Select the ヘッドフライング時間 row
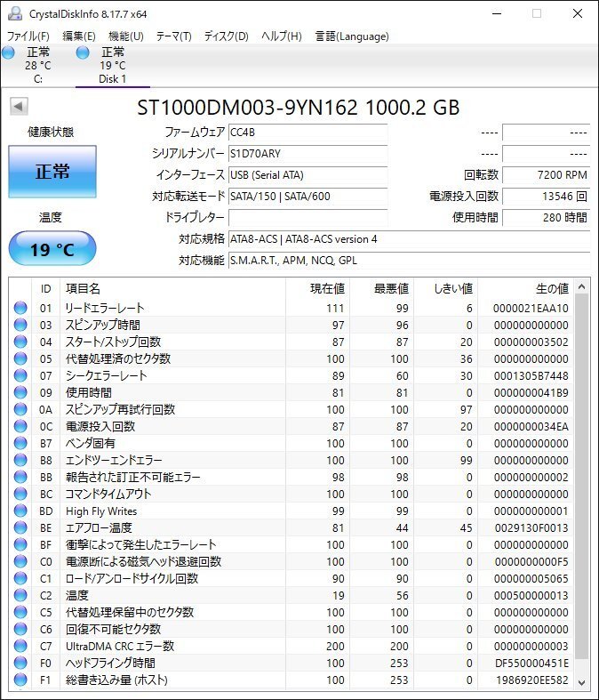Image resolution: width=599 pixels, height=700 pixels. click(x=292, y=663)
